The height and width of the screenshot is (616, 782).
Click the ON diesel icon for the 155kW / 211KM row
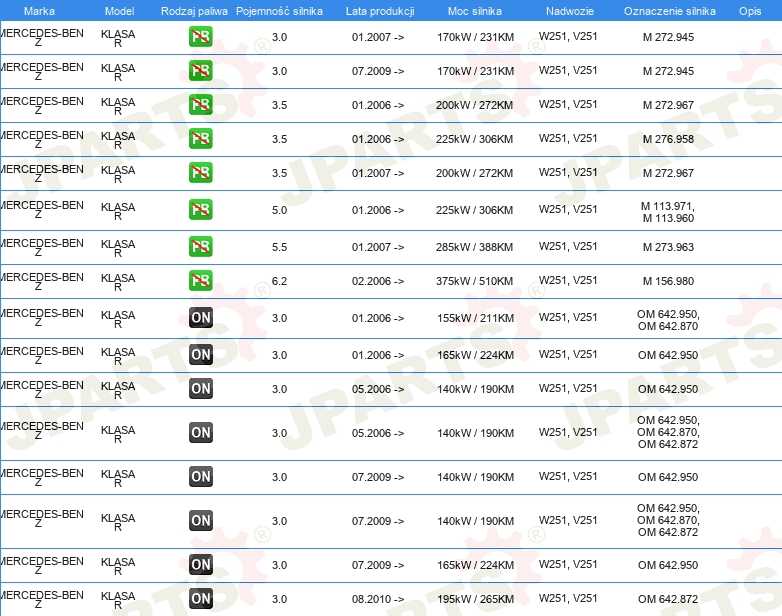click(200, 317)
